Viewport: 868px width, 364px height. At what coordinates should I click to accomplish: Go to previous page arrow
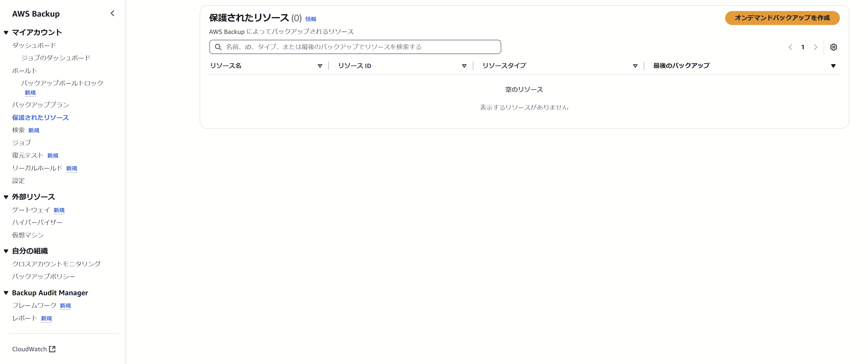[790, 47]
